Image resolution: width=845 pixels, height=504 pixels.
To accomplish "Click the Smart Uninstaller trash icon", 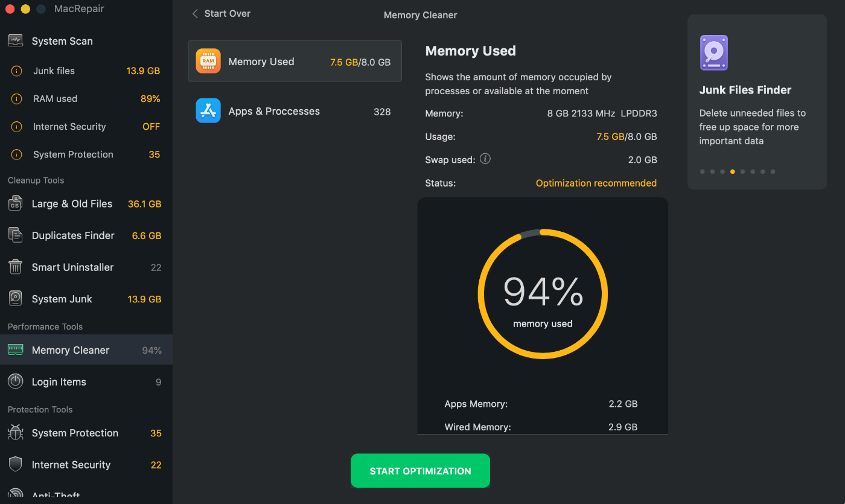I will click(15, 267).
